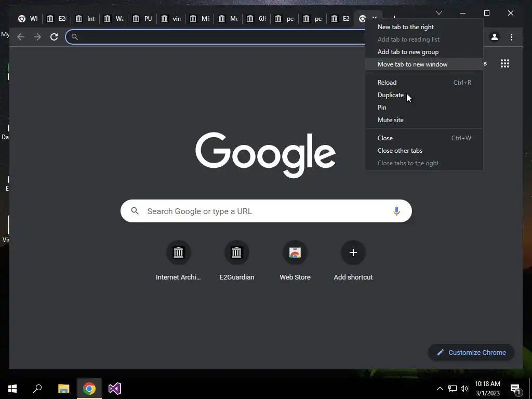The width and height of the screenshot is (532, 399).
Task: Click the Google logo
Action: (x=265, y=155)
